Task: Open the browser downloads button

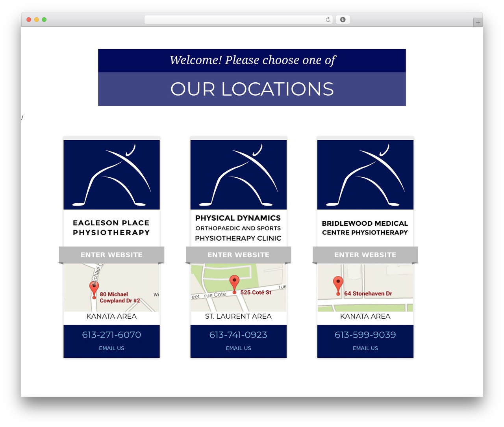Action: [343, 20]
